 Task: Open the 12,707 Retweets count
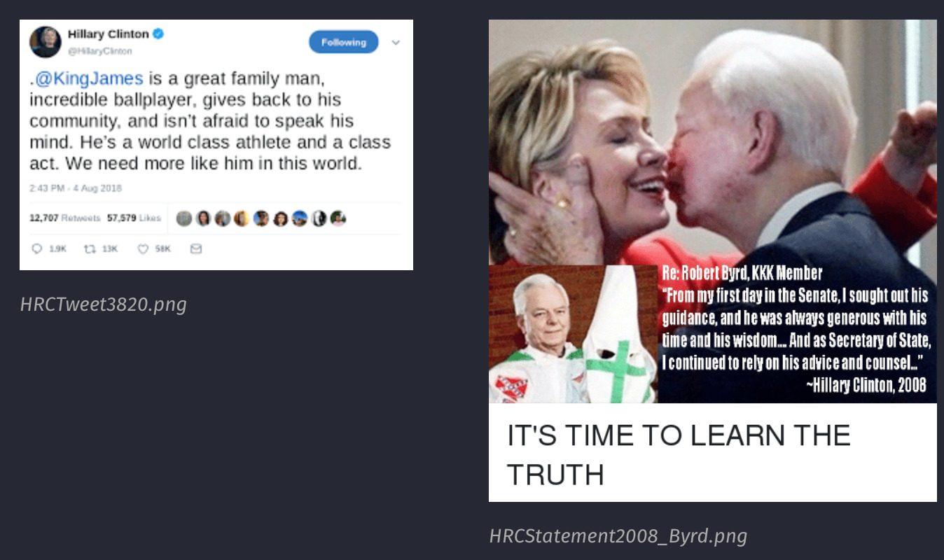(64, 218)
